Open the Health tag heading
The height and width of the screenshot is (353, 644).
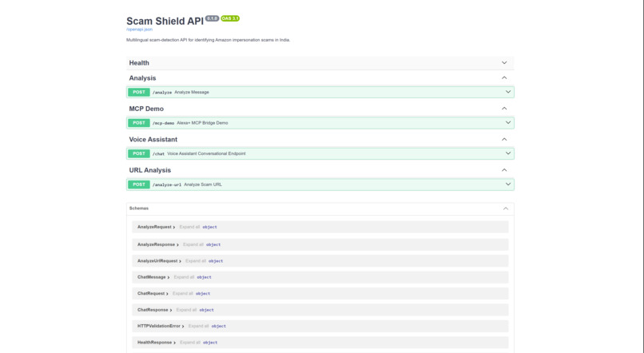139,63
